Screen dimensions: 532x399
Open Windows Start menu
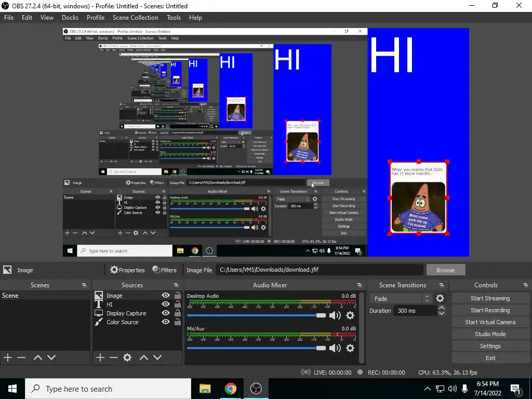pos(12,389)
